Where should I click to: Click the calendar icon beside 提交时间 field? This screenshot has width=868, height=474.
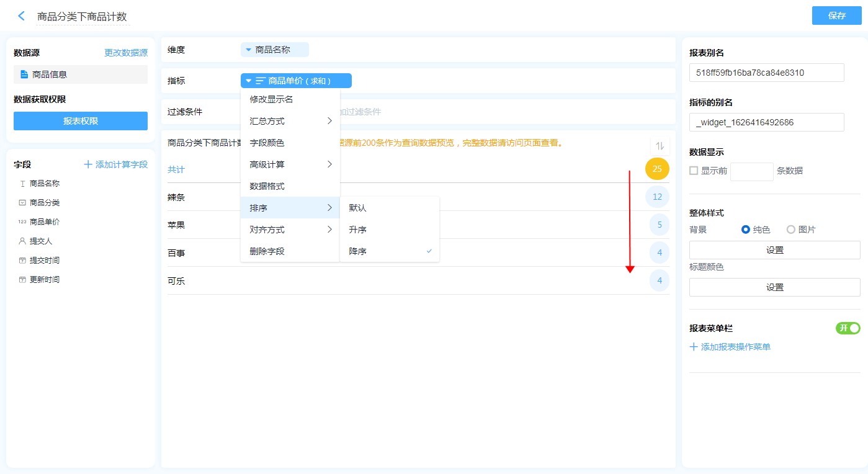point(22,260)
